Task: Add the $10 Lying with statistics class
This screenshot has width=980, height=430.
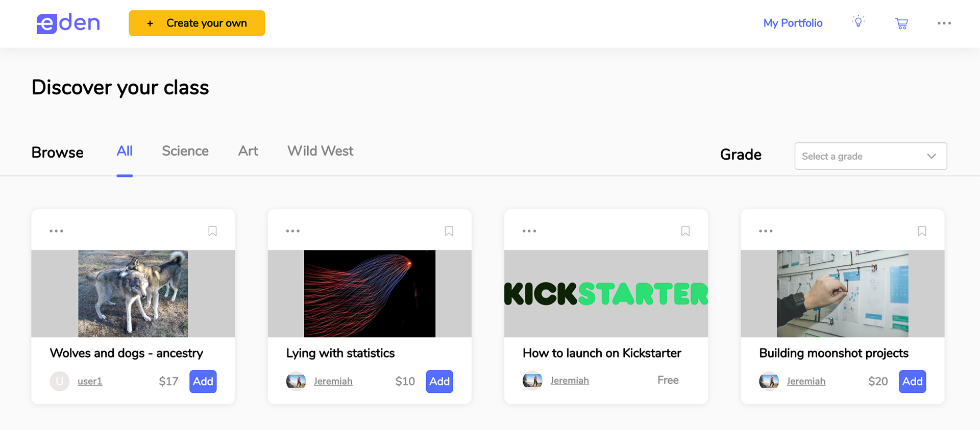Action: pyautogui.click(x=439, y=382)
